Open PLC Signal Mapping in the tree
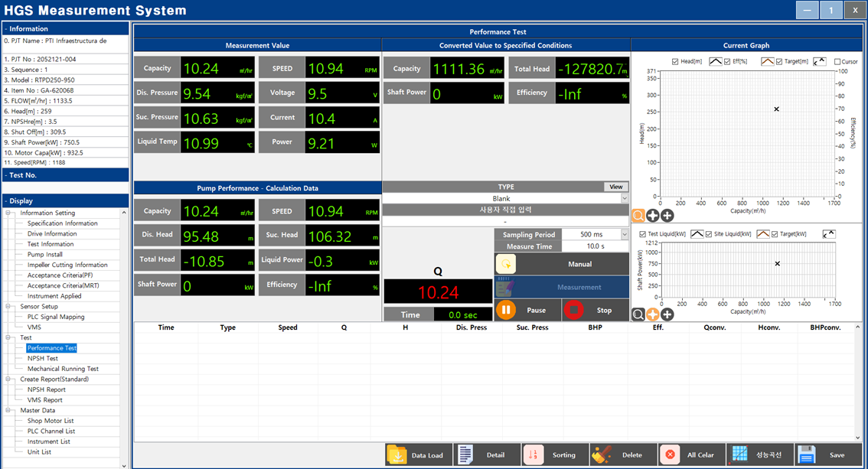 coord(56,317)
